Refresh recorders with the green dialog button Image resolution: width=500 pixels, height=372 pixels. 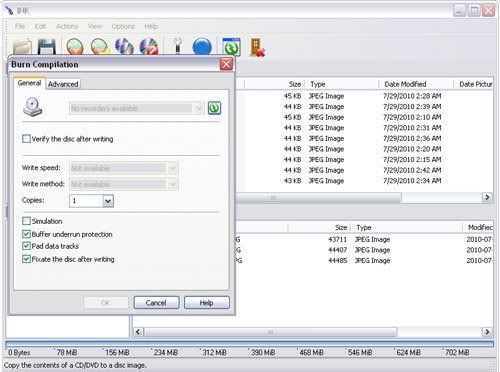pyautogui.click(x=214, y=108)
